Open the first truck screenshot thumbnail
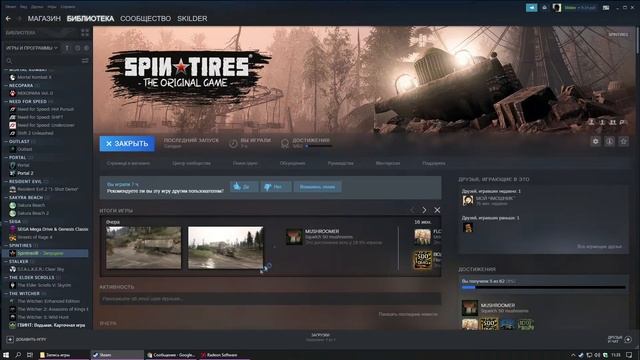Image resolution: width=640 pixels, height=360 pixels. pos(144,247)
